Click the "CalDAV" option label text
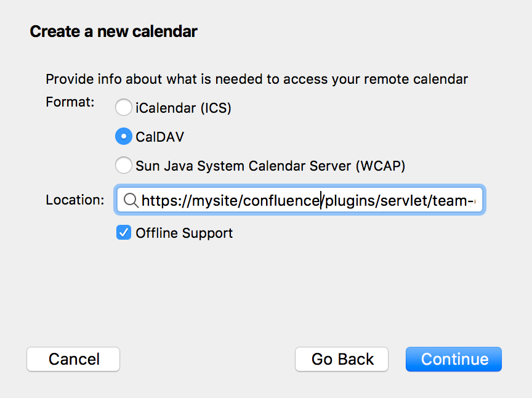The width and height of the screenshot is (532, 398). point(159,137)
